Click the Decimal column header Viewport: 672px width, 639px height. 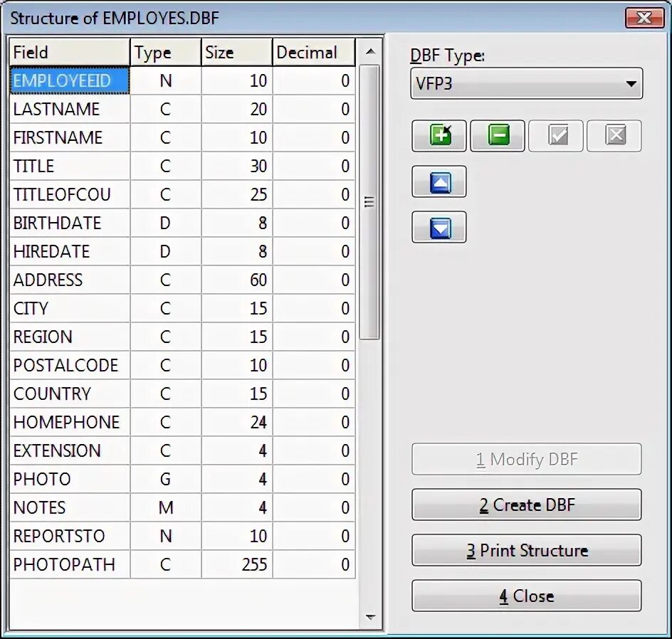click(x=314, y=52)
